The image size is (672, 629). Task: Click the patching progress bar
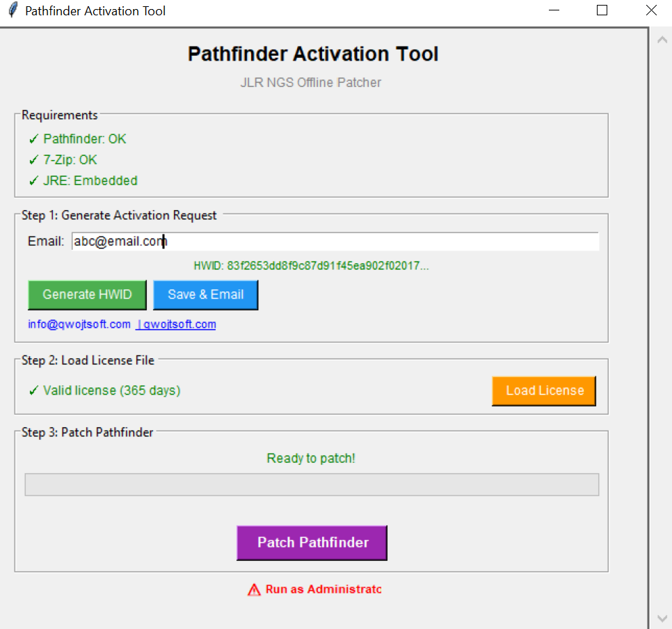[x=312, y=484]
